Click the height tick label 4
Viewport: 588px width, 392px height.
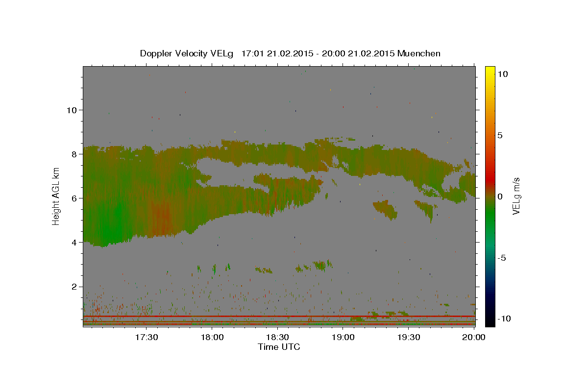[74, 242]
